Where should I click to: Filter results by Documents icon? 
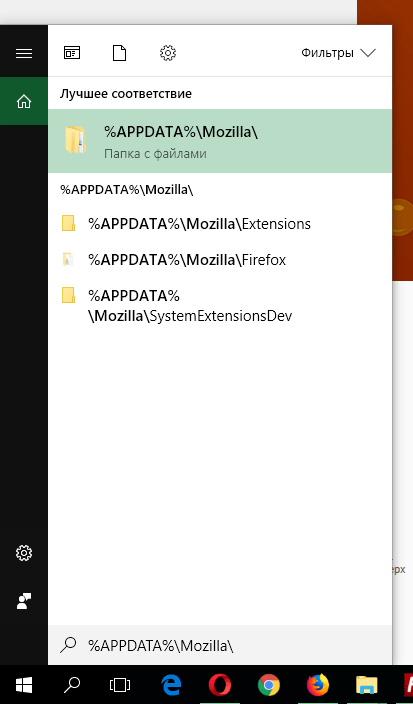(119, 53)
